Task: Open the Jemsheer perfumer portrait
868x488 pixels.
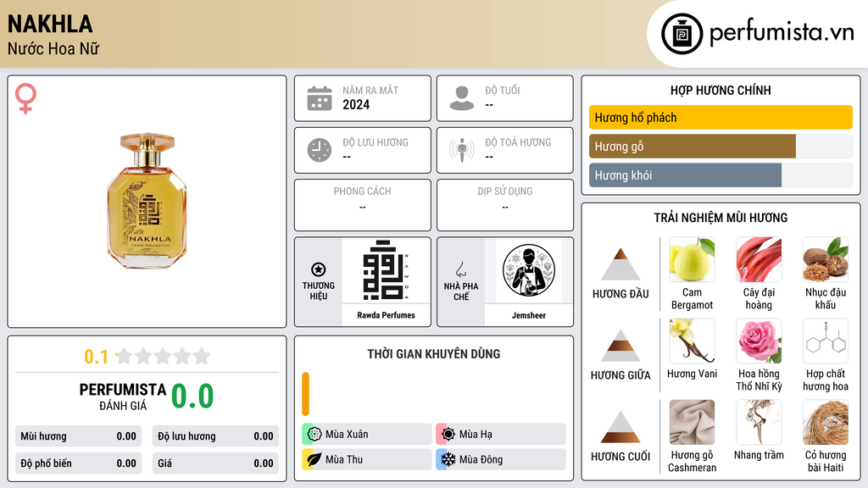Action: point(529,270)
